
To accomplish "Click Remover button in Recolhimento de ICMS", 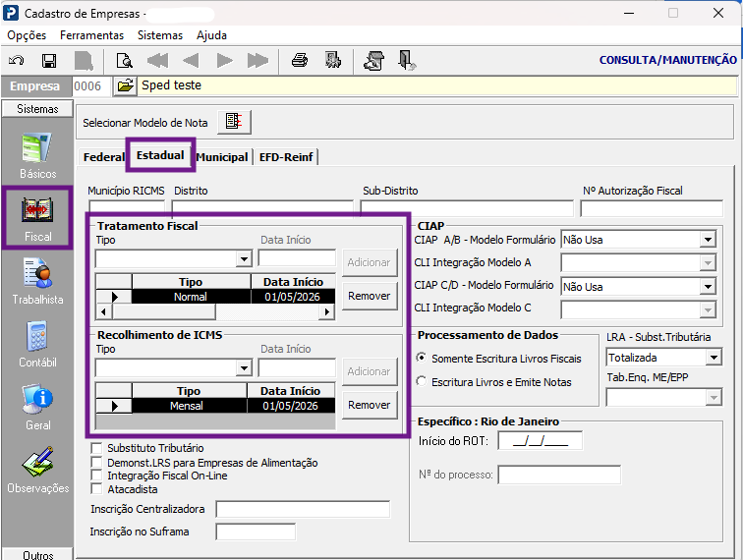I will tap(370, 405).
